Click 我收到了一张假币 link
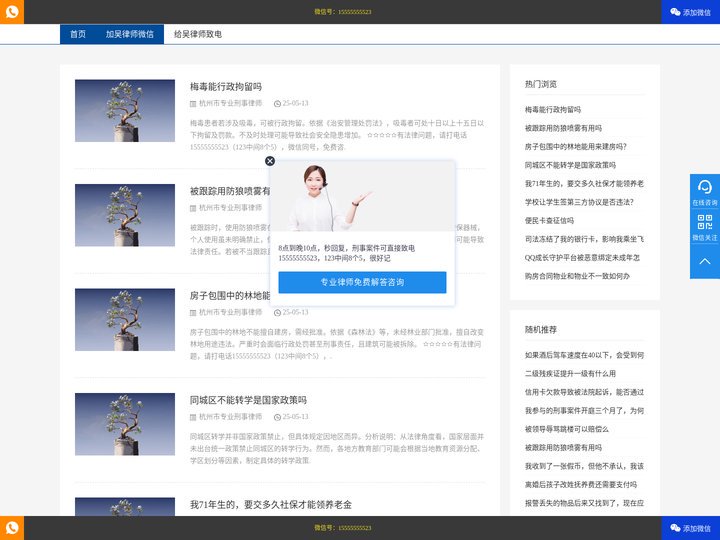Image resolution: width=720 pixels, height=540 pixels. pos(584,466)
